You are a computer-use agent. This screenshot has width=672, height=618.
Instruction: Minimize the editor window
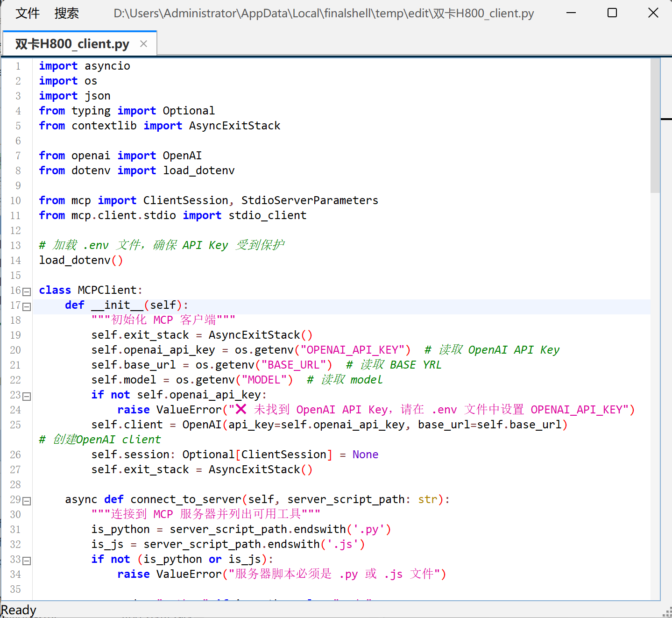pos(571,13)
